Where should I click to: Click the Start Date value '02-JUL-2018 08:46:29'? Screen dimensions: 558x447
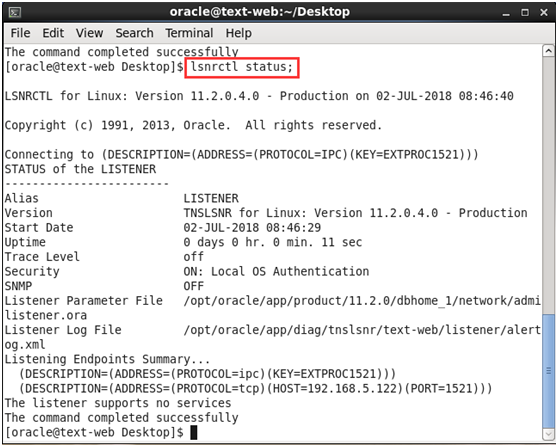[252, 227]
